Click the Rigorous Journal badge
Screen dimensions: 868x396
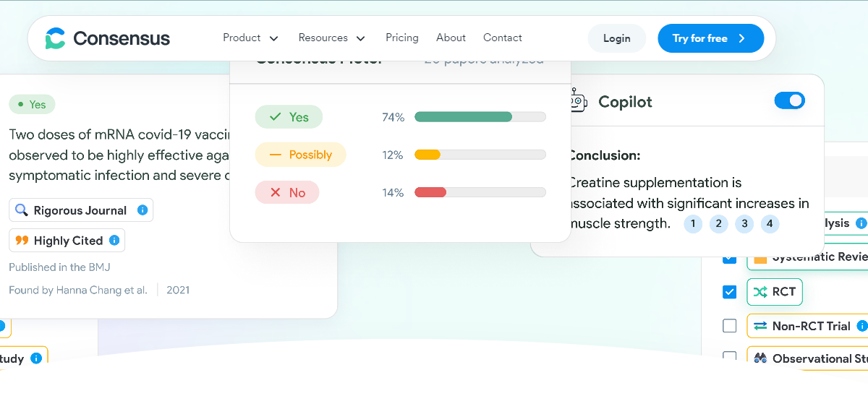click(81, 210)
